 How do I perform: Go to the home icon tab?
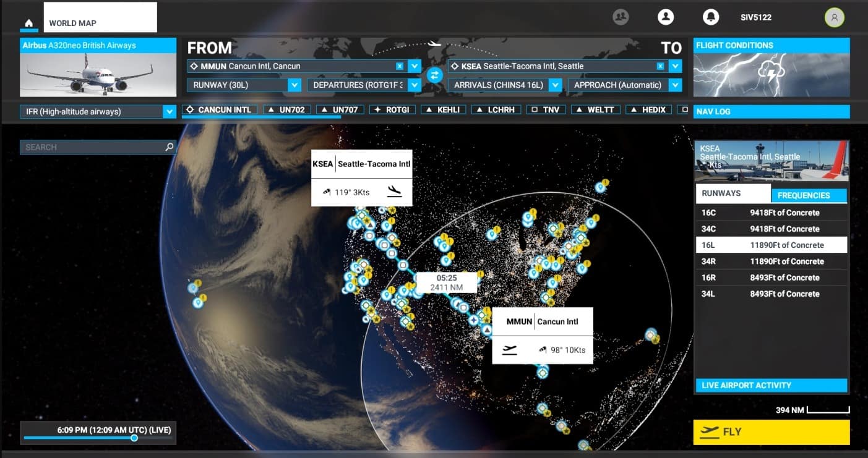(x=29, y=23)
